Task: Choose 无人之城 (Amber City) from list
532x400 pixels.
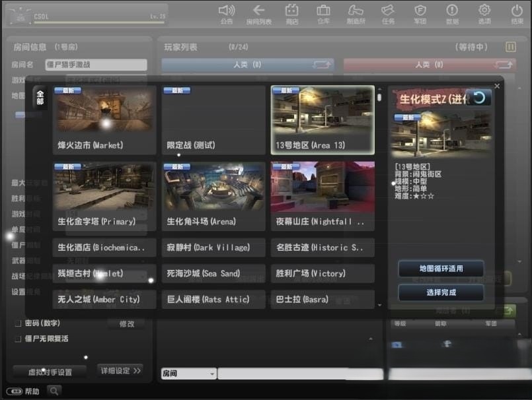Action: click(104, 299)
